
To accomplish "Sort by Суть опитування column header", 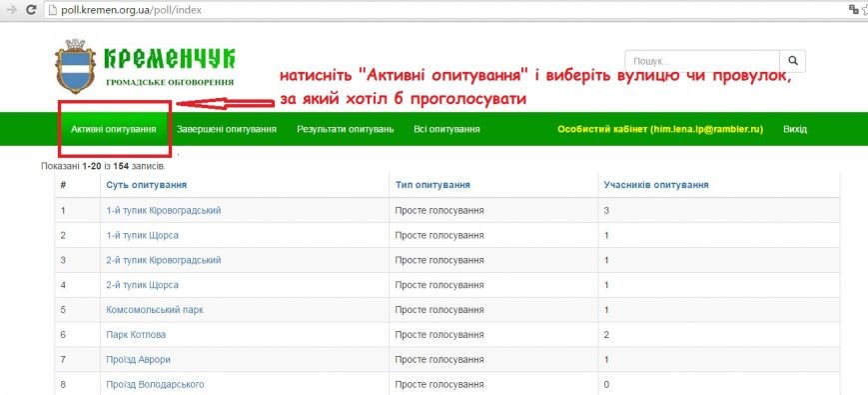I will pos(146,185).
